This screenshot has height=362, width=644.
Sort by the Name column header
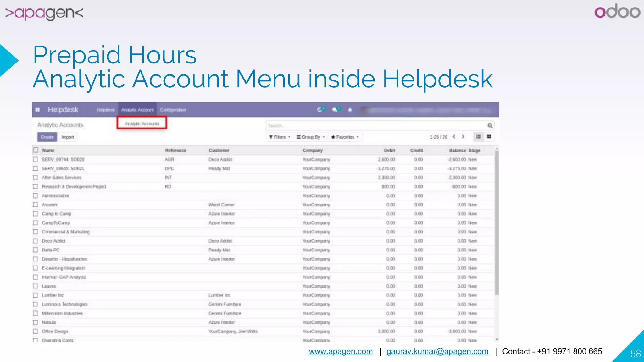(x=48, y=151)
